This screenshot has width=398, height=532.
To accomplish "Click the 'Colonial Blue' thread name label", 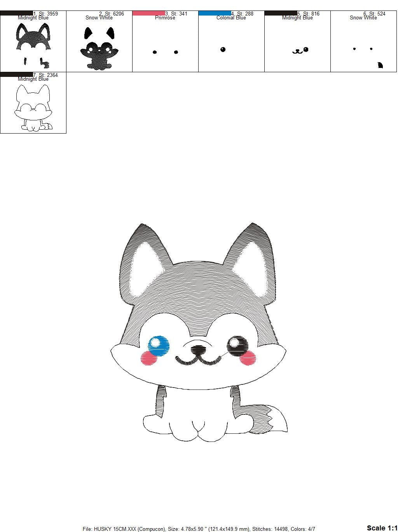I will coord(231,18).
